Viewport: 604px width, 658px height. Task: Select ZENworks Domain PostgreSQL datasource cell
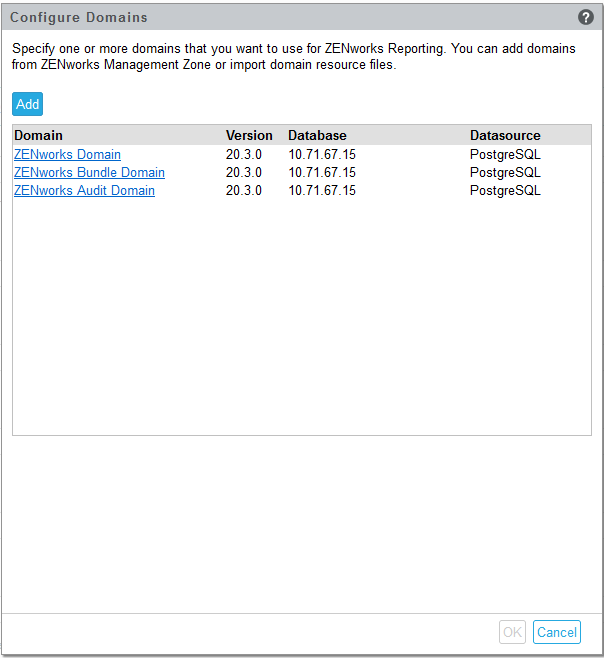pyautogui.click(x=505, y=155)
